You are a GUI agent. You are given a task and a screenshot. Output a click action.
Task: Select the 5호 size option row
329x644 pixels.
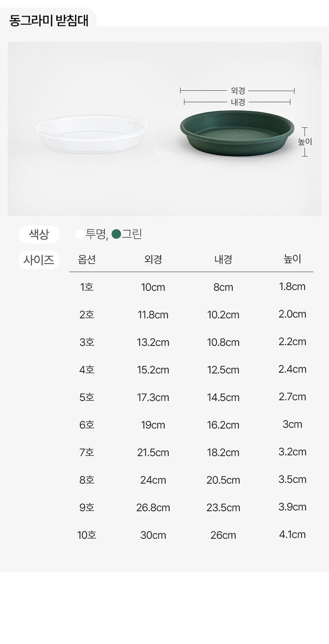pos(87,397)
